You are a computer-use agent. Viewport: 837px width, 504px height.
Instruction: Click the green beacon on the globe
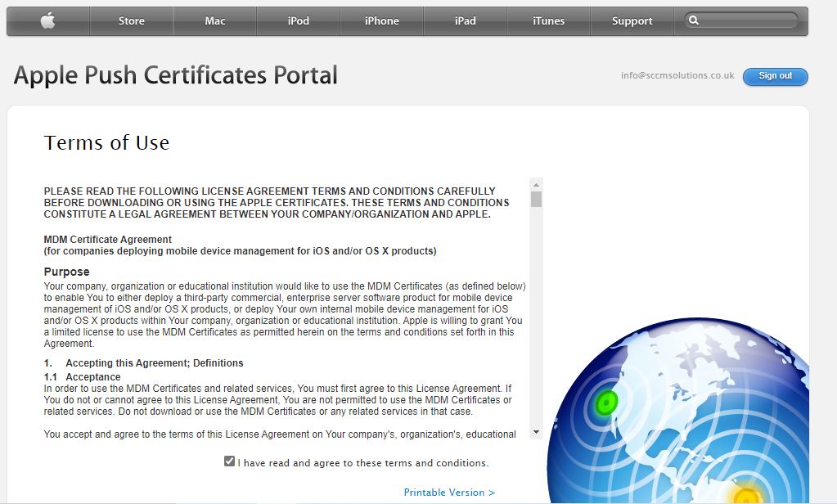(607, 402)
